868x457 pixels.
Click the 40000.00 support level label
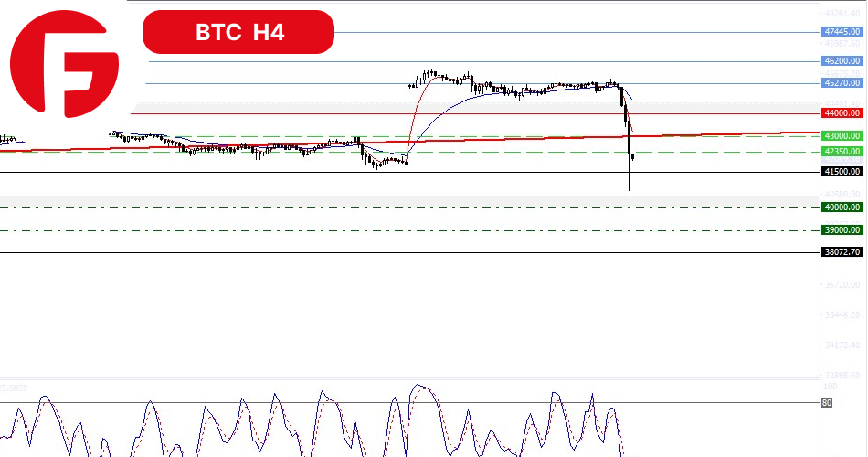(x=842, y=207)
